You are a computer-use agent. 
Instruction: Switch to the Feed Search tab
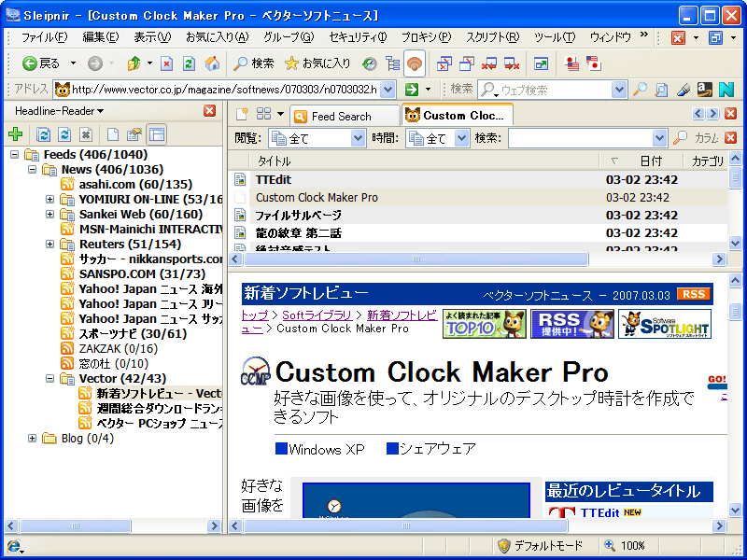click(345, 116)
